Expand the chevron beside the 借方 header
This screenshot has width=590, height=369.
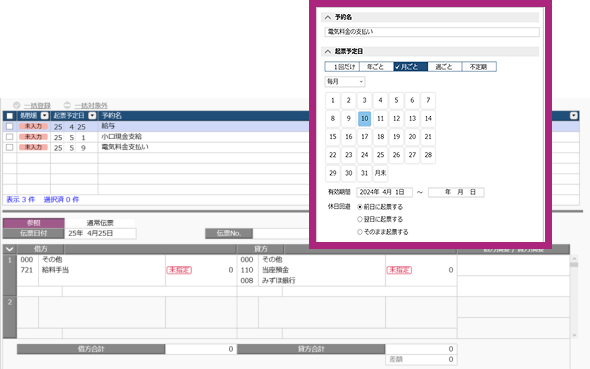[10, 249]
